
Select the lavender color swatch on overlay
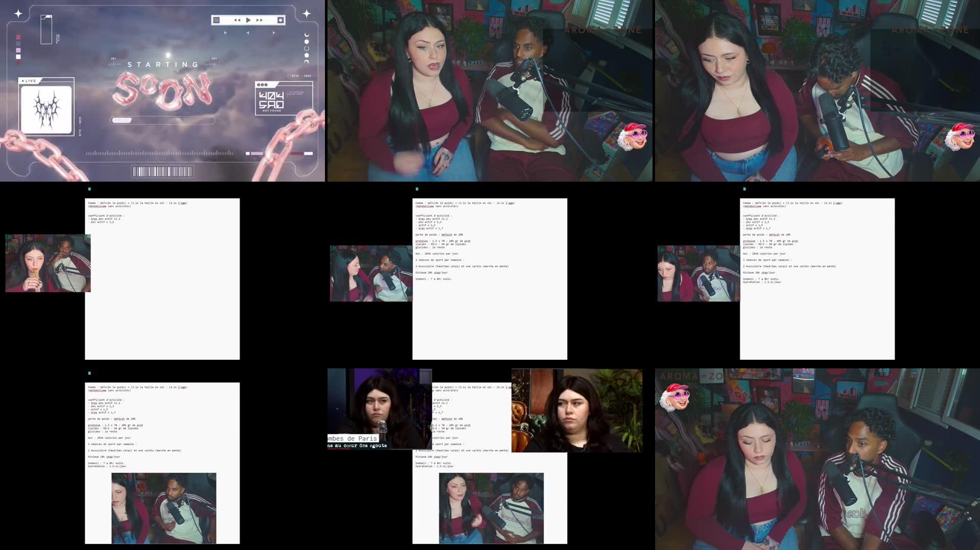(x=18, y=50)
